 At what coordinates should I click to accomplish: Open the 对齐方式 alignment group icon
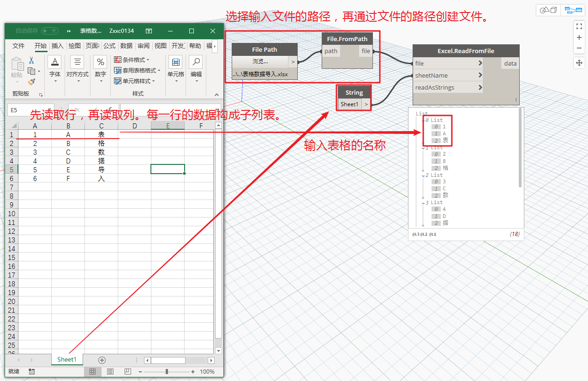77,62
